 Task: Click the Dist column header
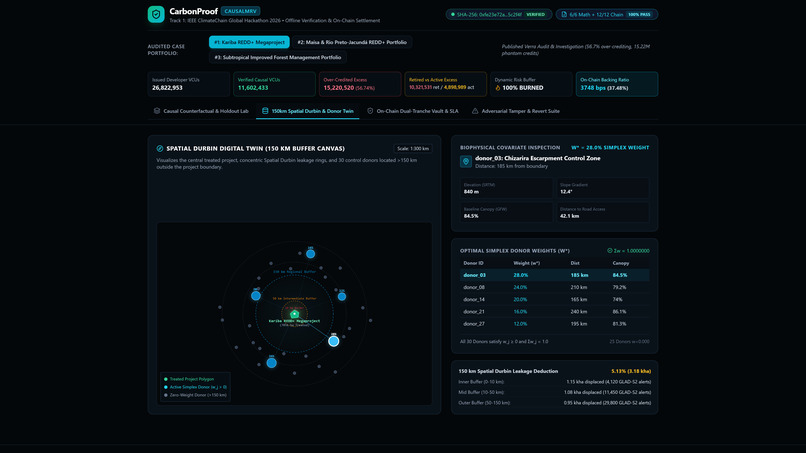(x=575, y=263)
